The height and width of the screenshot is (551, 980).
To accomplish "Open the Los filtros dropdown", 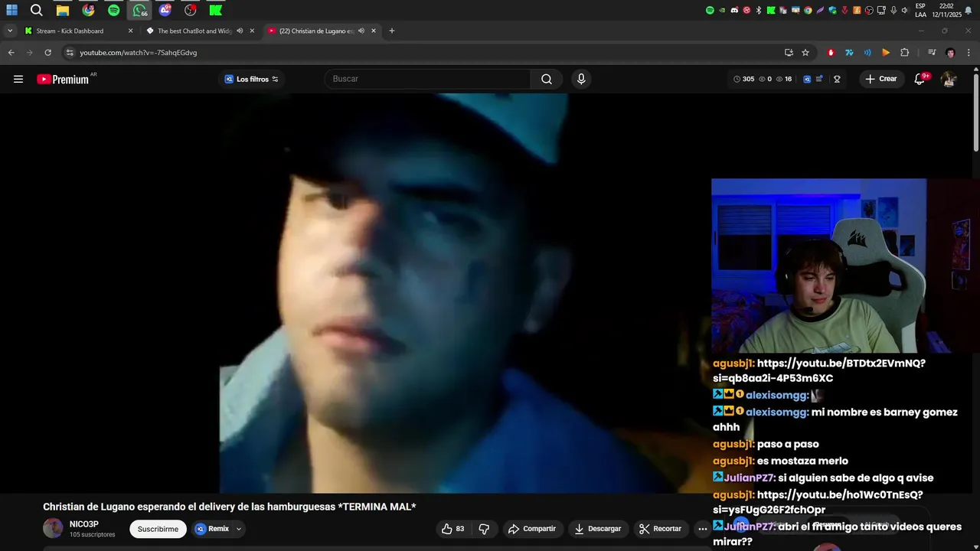I will tap(251, 79).
